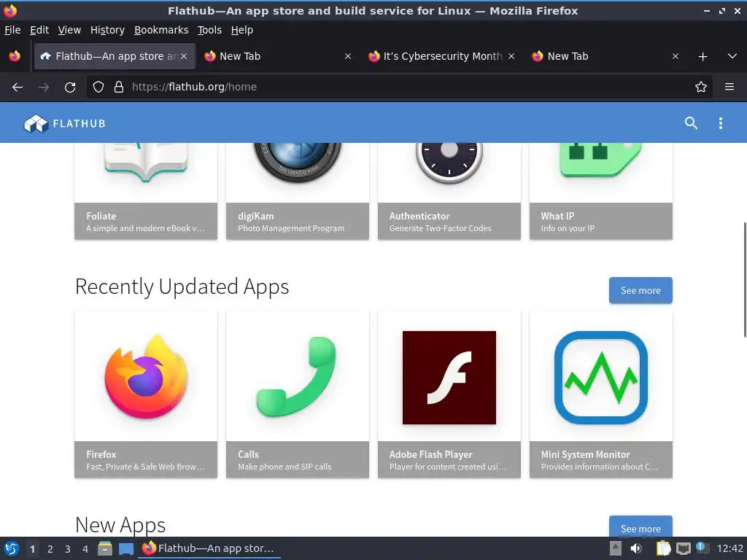Open the Firefox app icon card
The width and height of the screenshot is (747, 560).
[146, 376]
